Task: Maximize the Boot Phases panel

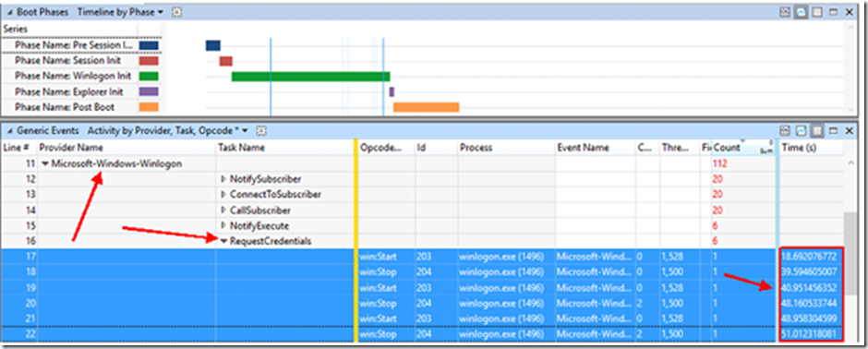Action: [834, 12]
